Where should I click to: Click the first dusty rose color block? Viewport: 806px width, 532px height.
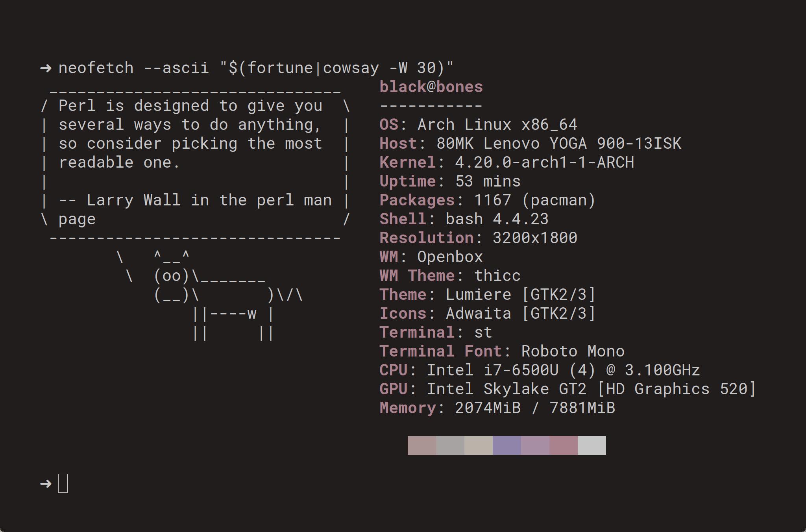click(x=422, y=445)
